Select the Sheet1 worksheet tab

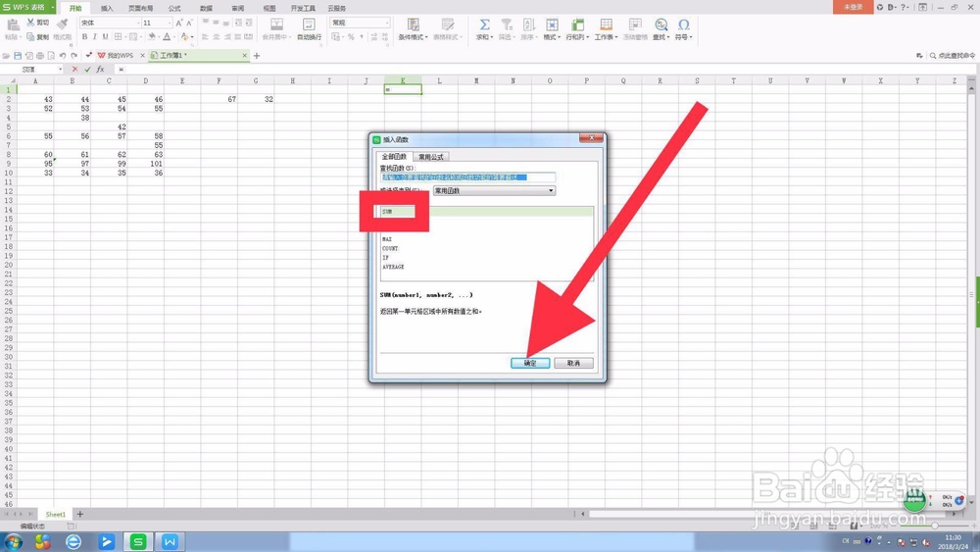tap(55, 514)
